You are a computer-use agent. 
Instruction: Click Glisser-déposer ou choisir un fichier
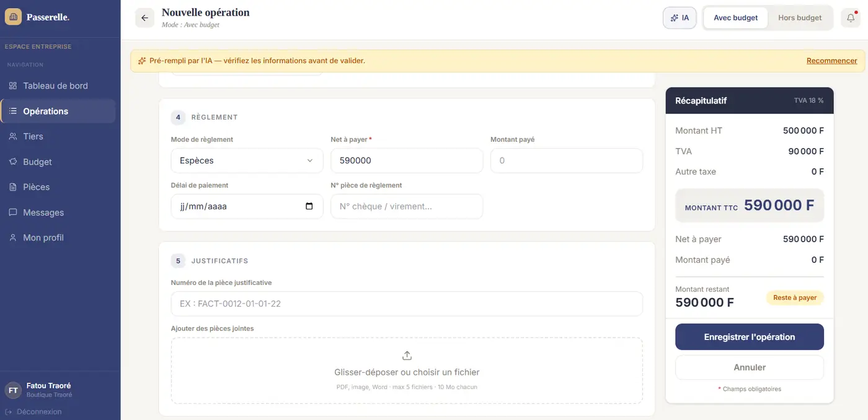click(407, 372)
